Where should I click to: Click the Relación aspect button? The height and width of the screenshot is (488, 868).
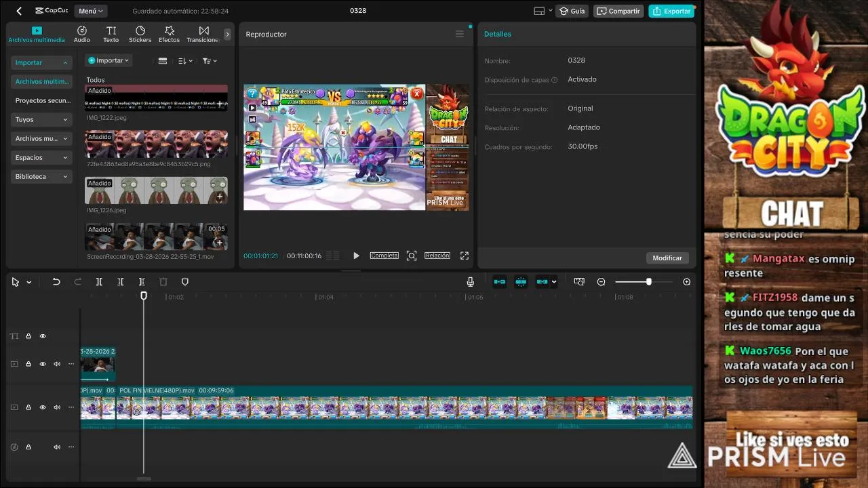(x=437, y=256)
